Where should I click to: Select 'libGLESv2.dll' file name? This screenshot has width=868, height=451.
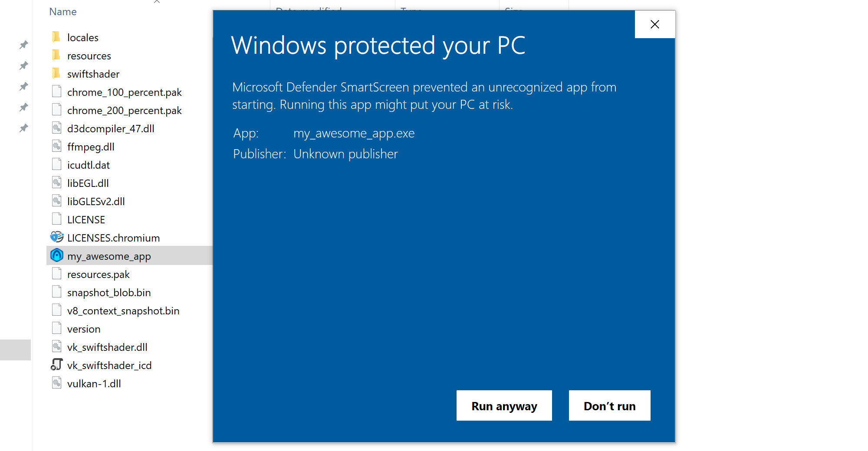(x=96, y=202)
